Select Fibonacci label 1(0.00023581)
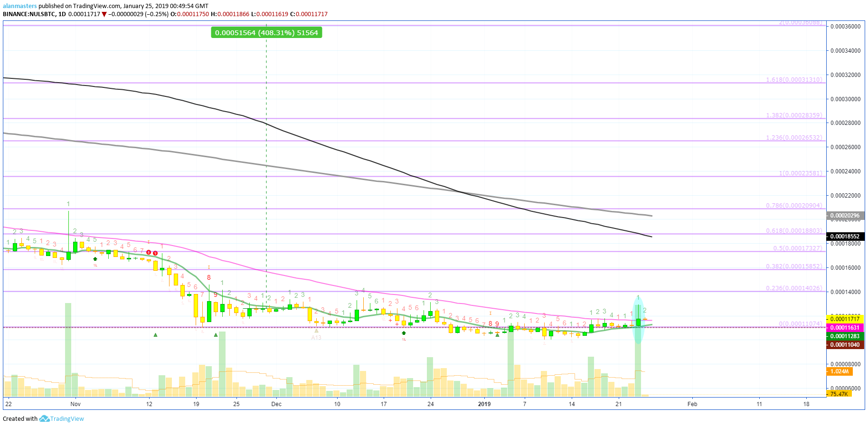Image resolution: width=868 pixels, height=427 pixels. click(x=801, y=173)
